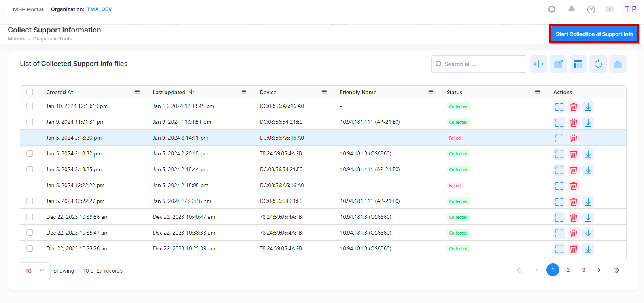Screen dimensions: 644x303
Task: Open the column settings table icon
Action: [x=578, y=64]
